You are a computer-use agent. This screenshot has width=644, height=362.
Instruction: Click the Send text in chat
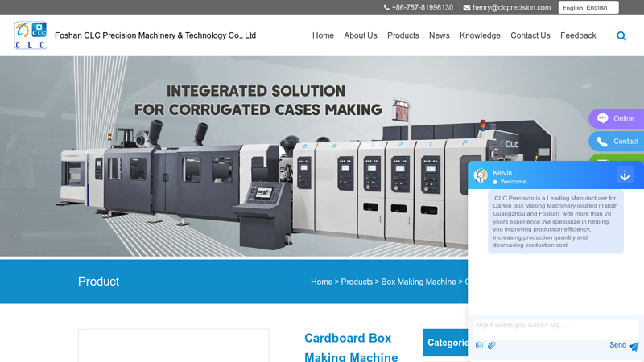(x=617, y=345)
